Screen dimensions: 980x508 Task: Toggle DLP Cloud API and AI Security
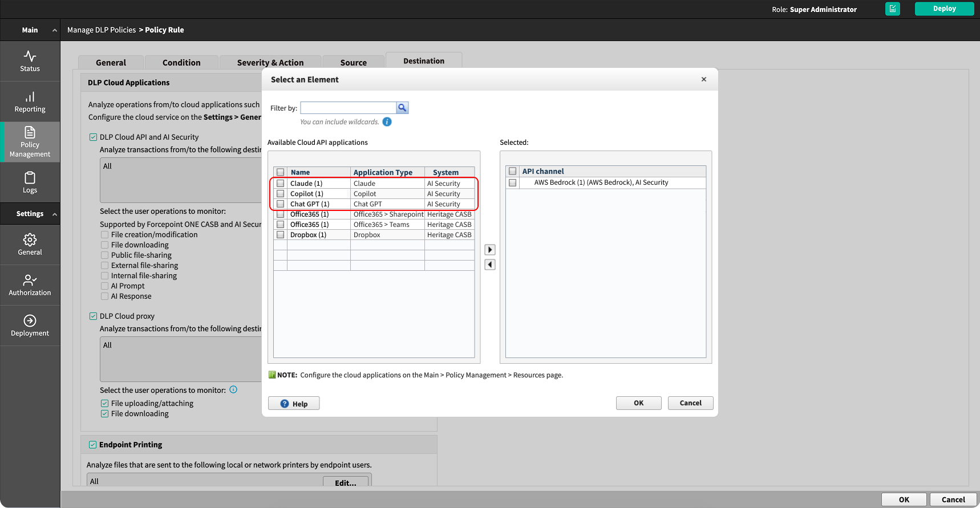(x=93, y=137)
